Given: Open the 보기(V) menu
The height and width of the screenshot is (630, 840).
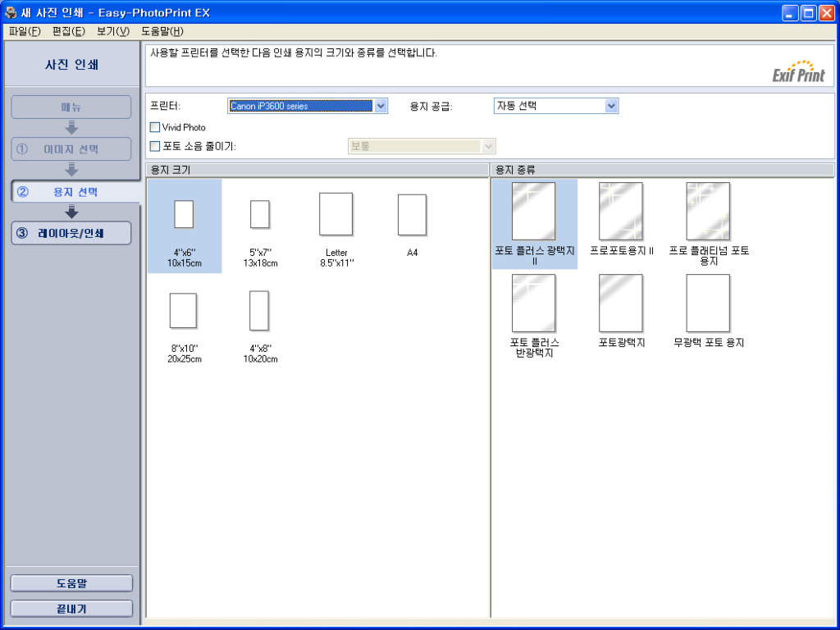Looking at the screenshot, I should tap(113, 31).
